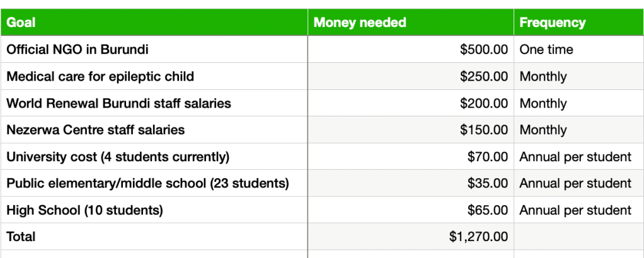Click the $150.00 amount cell

point(483,130)
